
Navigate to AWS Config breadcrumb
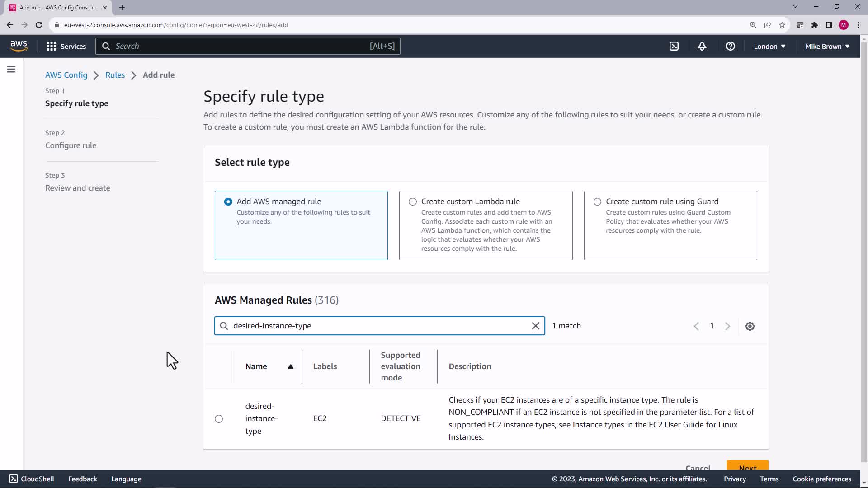[x=66, y=75]
